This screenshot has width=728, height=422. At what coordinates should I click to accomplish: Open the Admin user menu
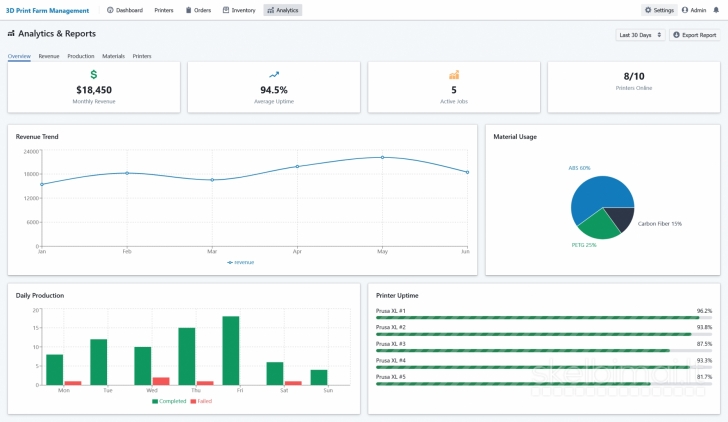[693, 10]
